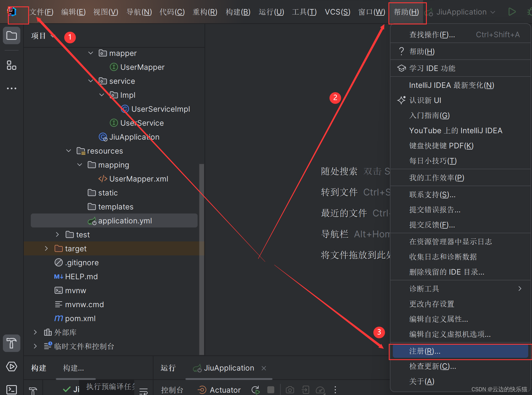Take a thread dump using camera icon
This screenshot has height=395, width=532.
[290, 390]
